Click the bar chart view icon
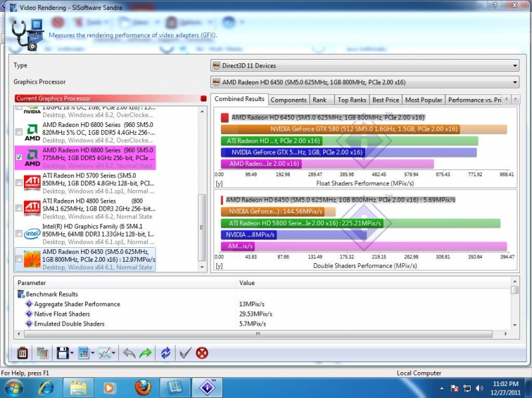Screen dimensions: 532x398 pos(84,353)
